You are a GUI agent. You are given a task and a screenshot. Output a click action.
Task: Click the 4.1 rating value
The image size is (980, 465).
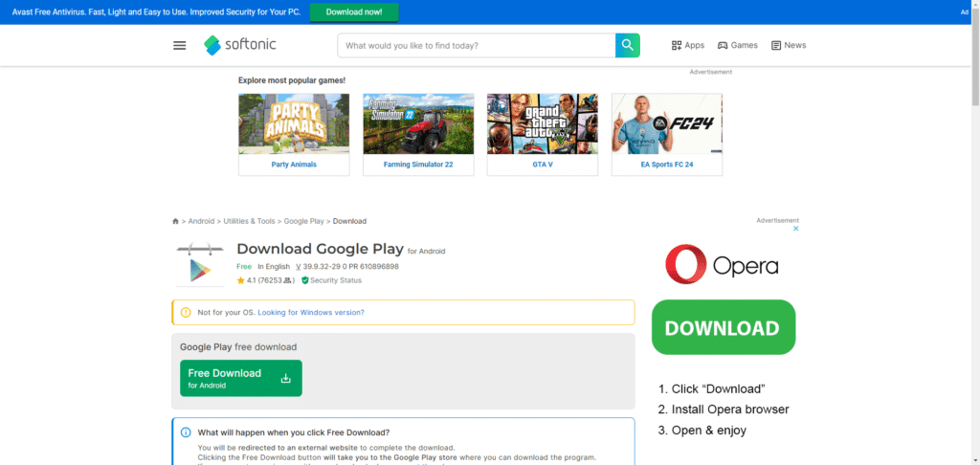point(252,280)
